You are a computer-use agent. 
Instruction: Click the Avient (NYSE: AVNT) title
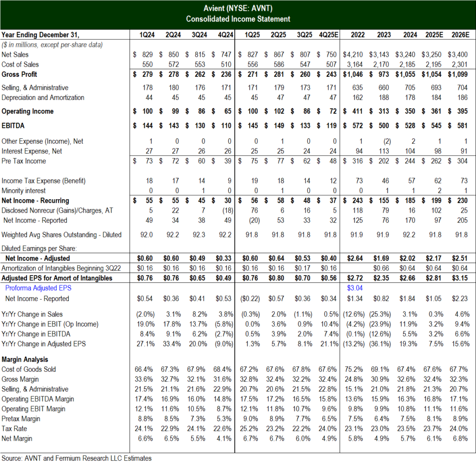point(238,9)
